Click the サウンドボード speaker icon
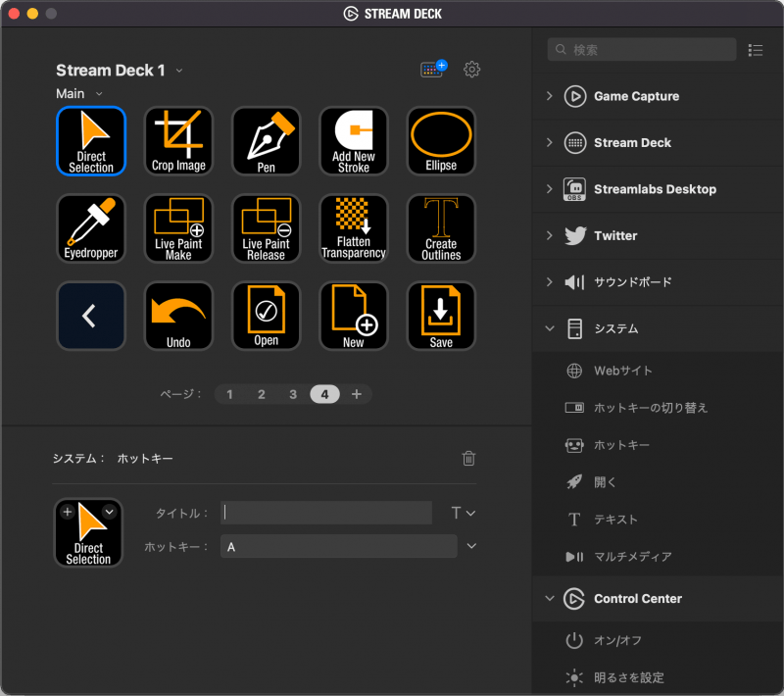 coord(574,282)
